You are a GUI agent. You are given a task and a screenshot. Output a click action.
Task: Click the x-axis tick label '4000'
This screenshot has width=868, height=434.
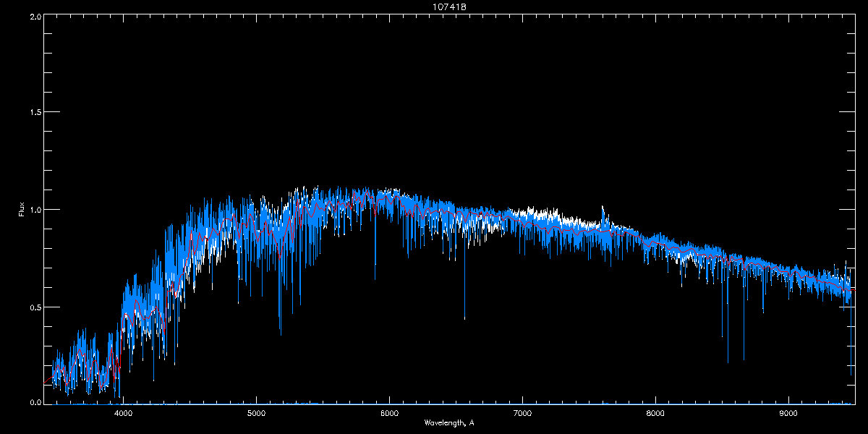[x=124, y=414]
